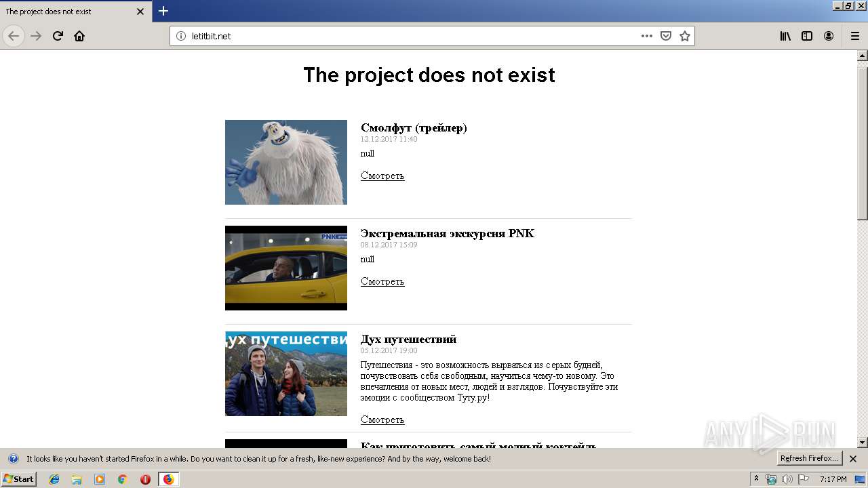This screenshot has width=868, height=488.
Task: Click the Смолфут (трейлер) title
Action: 414,127
